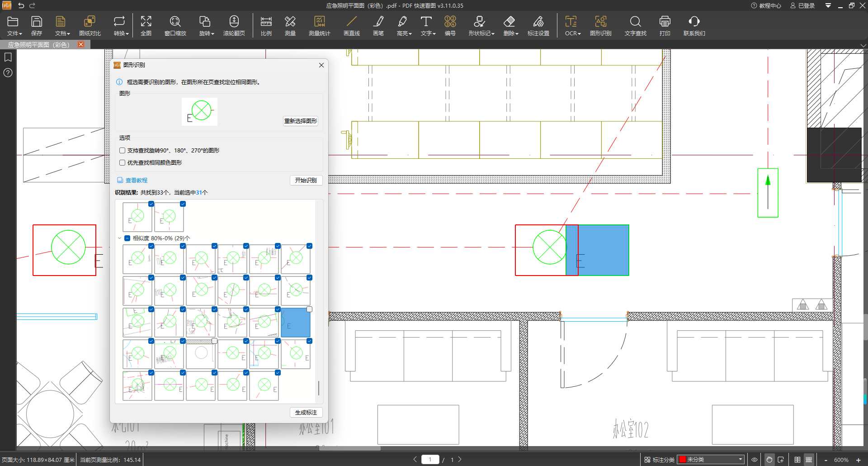Open the 查看教程 tutorial link
The image size is (868, 466).
[132, 180]
